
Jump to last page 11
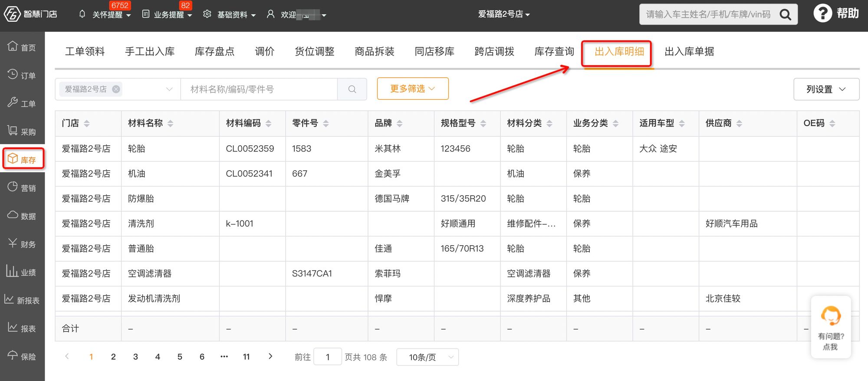[246, 357]
